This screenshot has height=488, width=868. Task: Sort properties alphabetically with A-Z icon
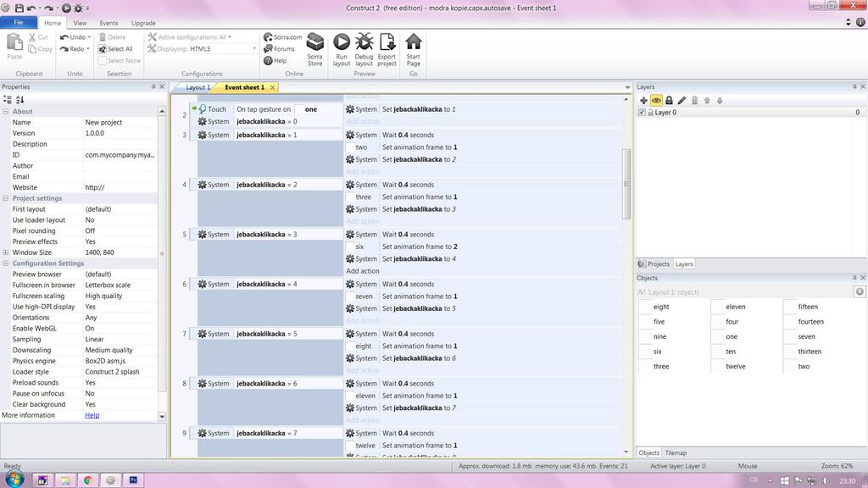tap(20, 100)
